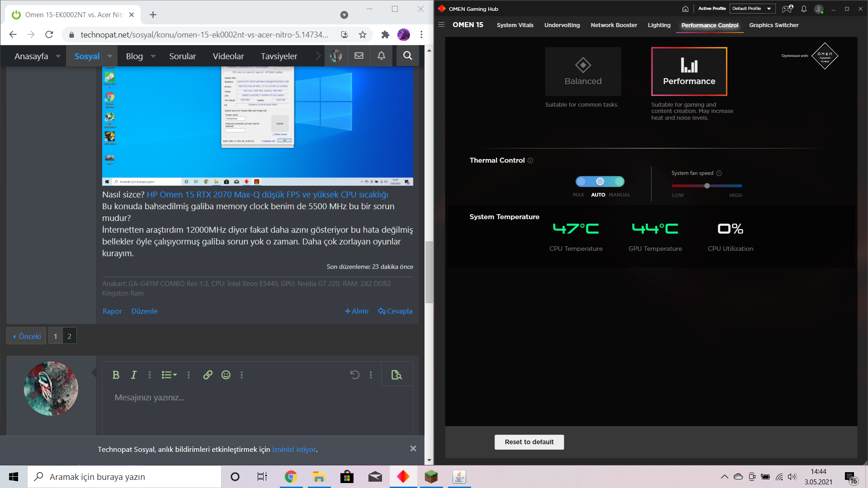
Task: Open the Graphics Switcher tab
Action: 774,25
